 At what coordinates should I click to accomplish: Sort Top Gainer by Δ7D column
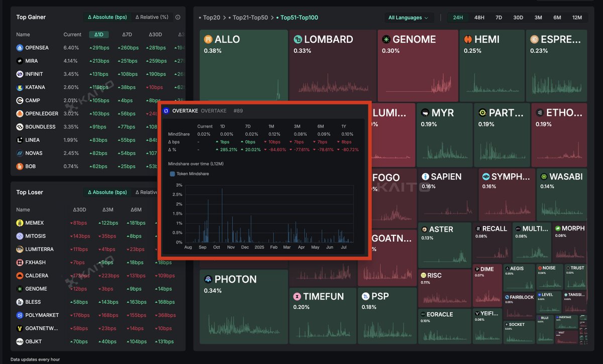point(127,35)
